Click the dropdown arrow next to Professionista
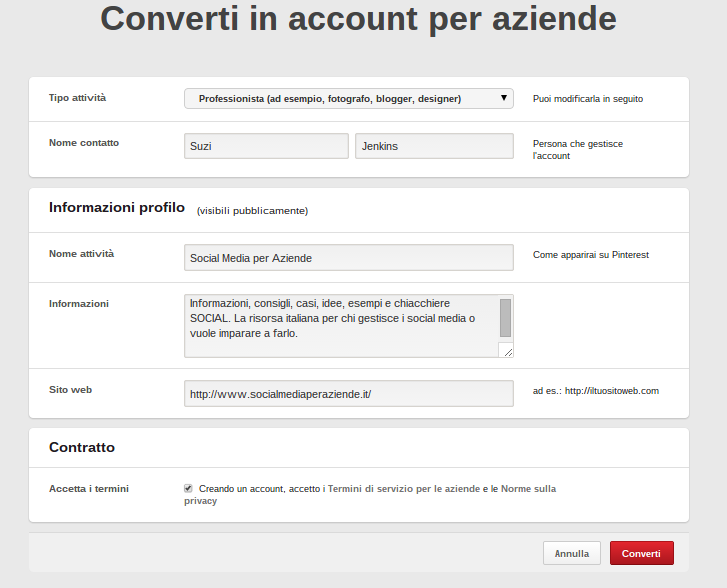 coord(503,98)
